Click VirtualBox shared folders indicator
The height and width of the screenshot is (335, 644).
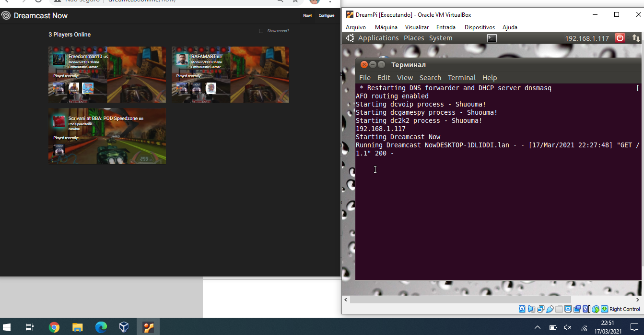(x=559, y=309)
